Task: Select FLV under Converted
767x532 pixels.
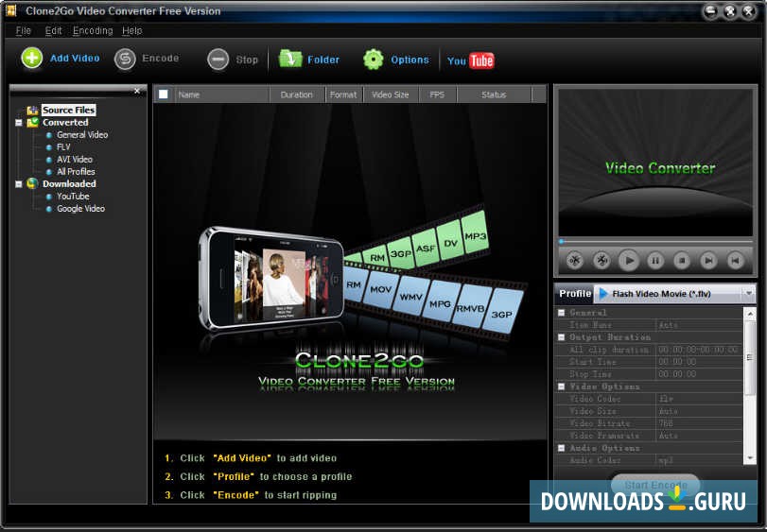Action: (x=63, y=147)
